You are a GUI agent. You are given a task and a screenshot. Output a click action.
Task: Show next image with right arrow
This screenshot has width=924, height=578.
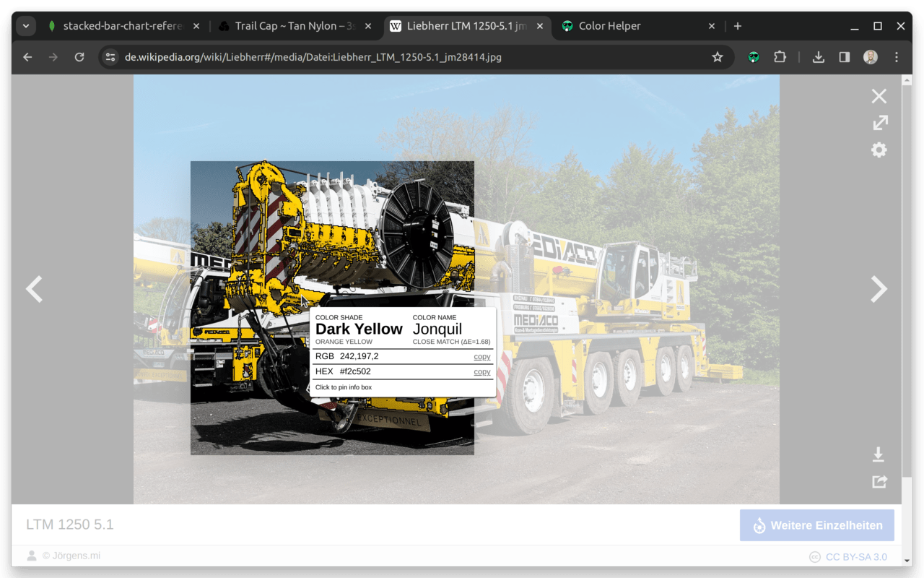tap(879, 289)
